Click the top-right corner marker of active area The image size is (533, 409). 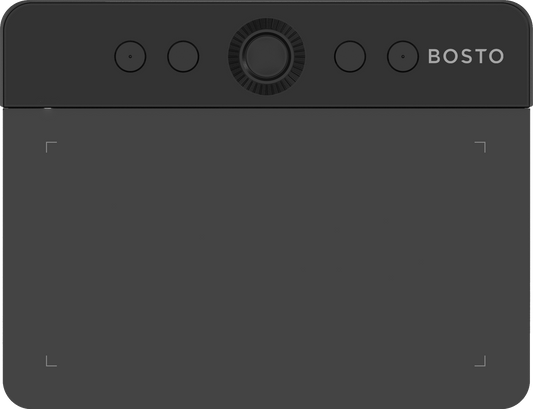[480, 147]
